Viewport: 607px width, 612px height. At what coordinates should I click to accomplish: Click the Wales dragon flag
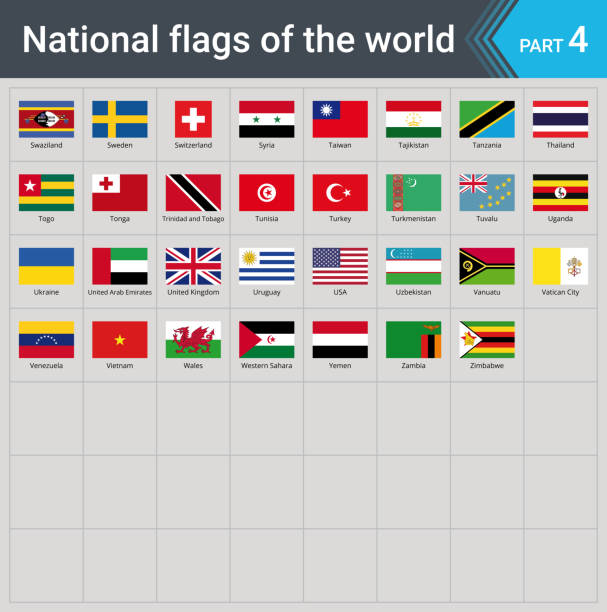[x=193, y=340]
